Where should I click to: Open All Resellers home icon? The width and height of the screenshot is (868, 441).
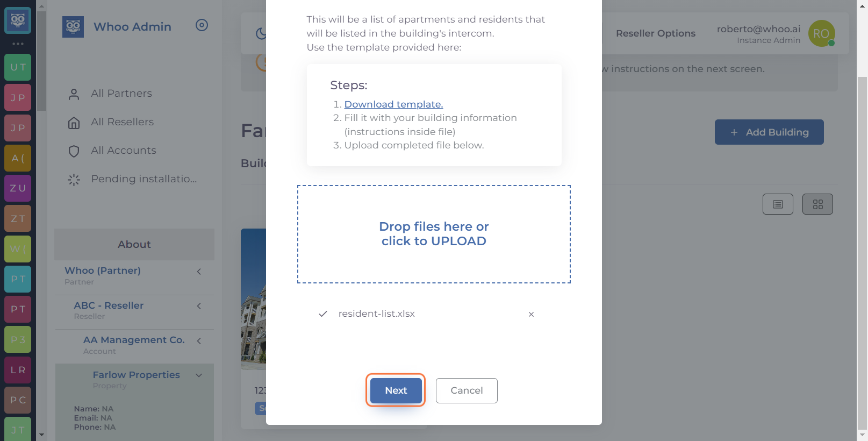(74, 123)
